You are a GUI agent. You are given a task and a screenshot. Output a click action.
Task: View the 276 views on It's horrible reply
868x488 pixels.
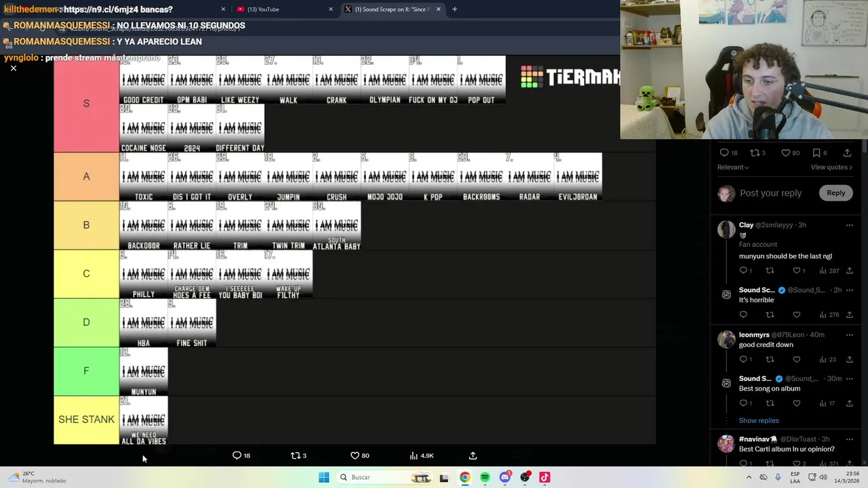coord(829,314)
